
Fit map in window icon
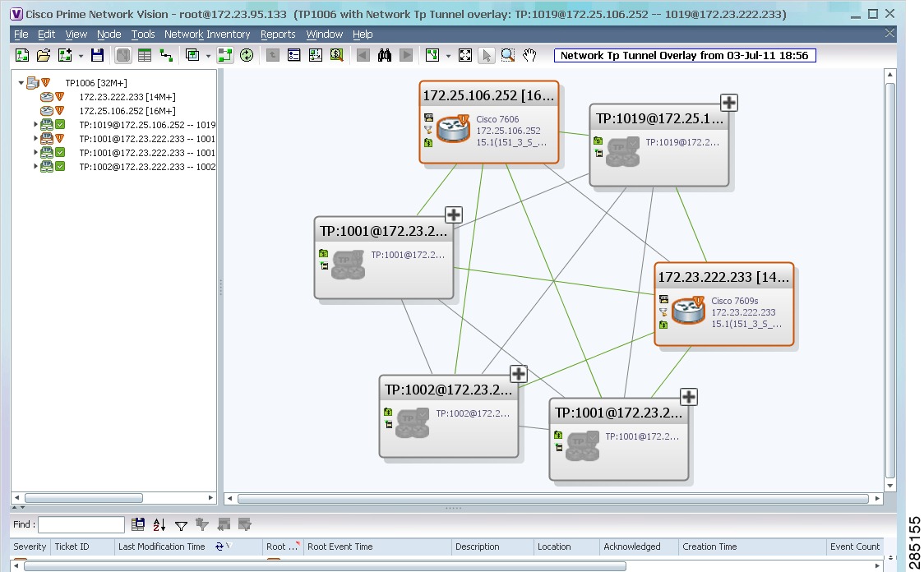(465, 55)
